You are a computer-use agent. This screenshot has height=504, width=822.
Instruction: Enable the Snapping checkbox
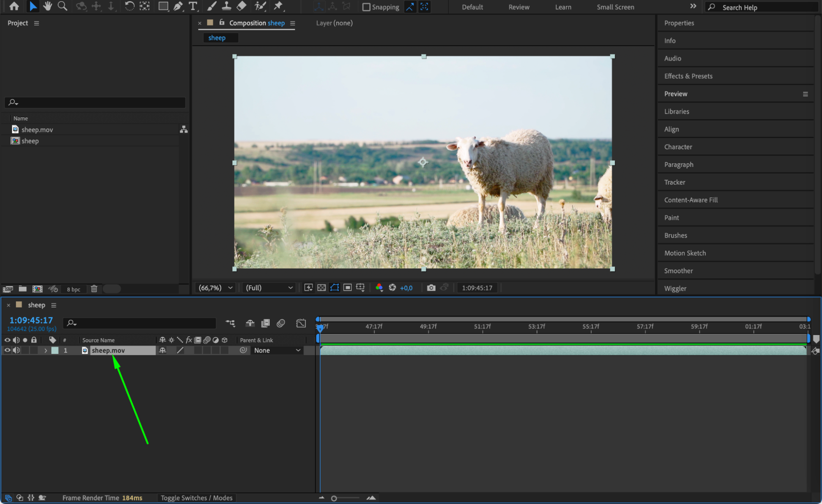pos(366,7)
